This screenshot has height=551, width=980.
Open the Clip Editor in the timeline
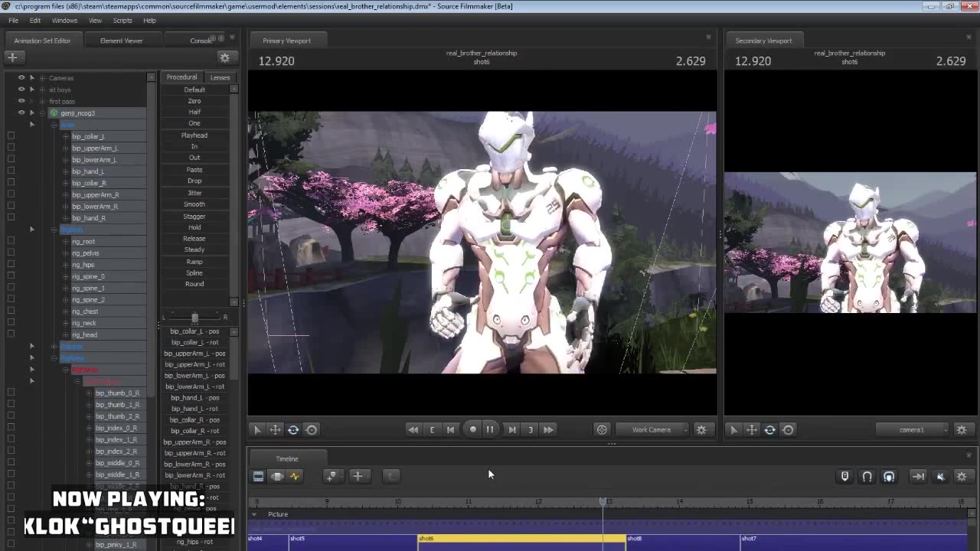[x=258, y=476]
